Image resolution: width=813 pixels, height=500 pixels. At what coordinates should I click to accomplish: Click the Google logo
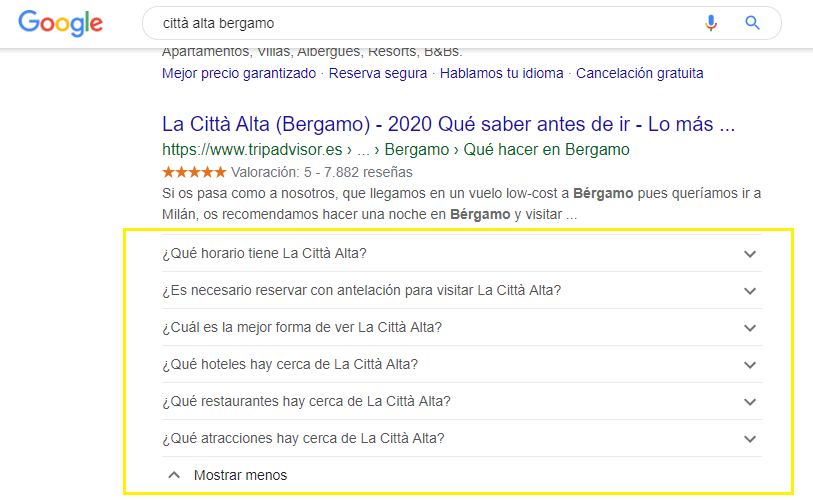click(61, 23)
